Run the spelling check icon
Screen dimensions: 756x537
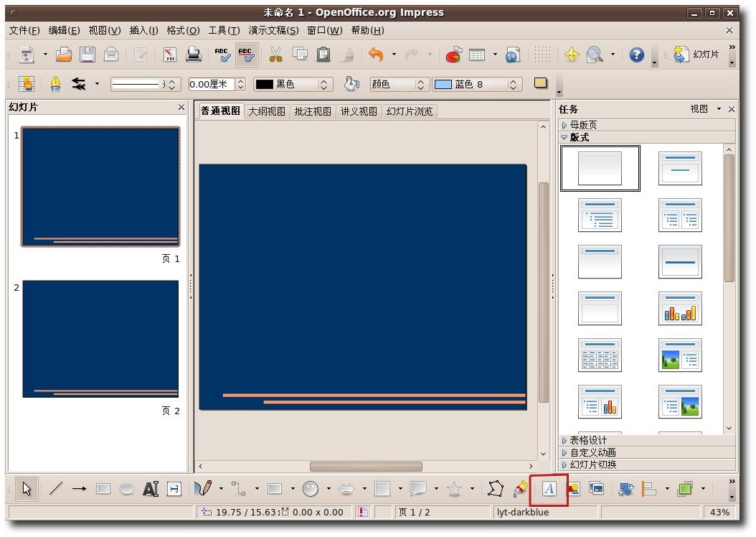222,55
